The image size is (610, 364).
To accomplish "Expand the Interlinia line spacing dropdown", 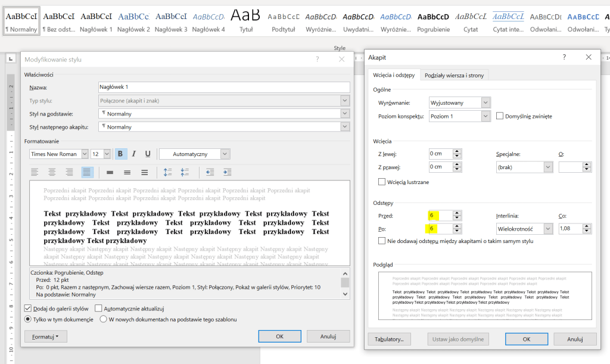I will coord(547,228).
